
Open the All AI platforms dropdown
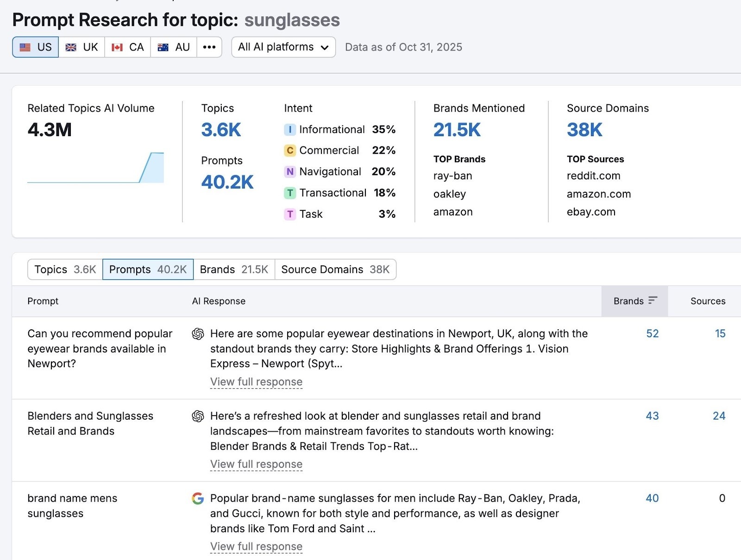click(283, 47)
